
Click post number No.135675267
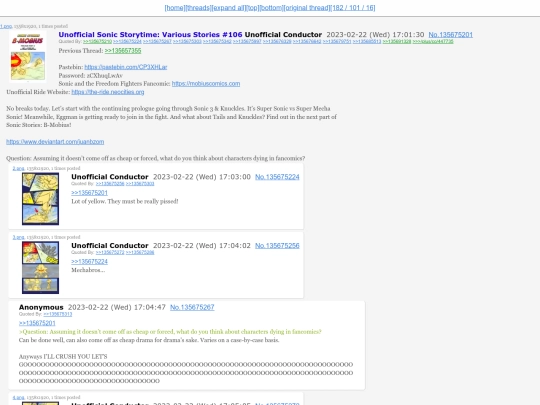click(192, 307)
